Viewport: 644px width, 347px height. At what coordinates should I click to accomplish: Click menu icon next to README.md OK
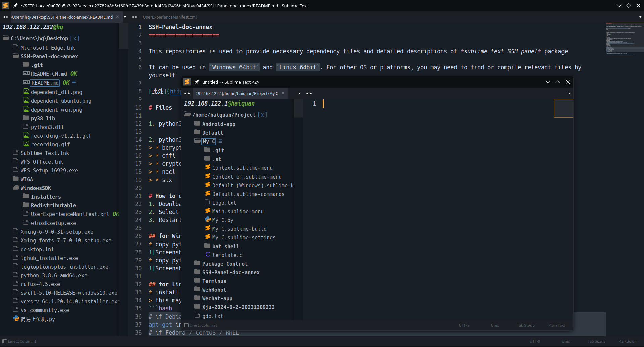pos(74,83)
